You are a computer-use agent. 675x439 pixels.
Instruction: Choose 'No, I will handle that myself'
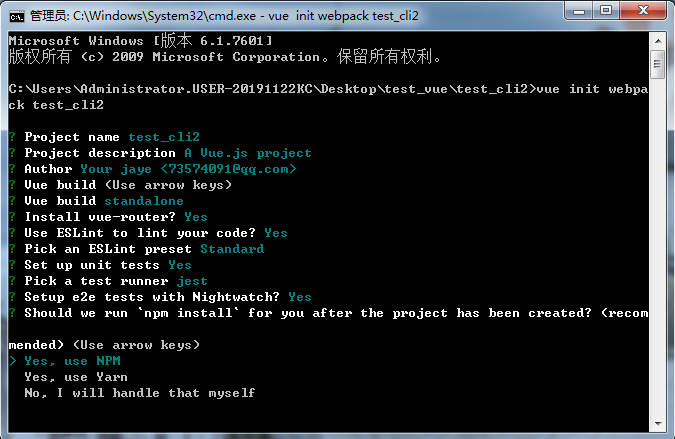click(140, 393)
